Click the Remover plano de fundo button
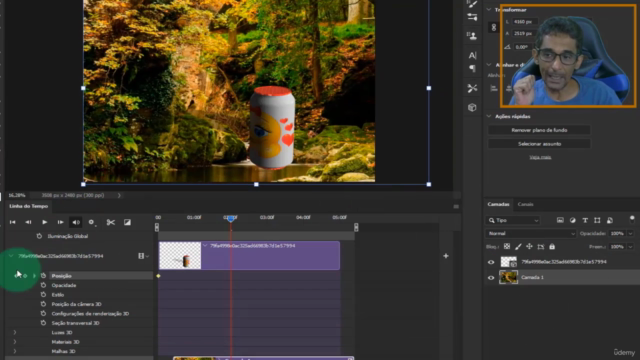 pyautogui.click(x=539, y=130)
